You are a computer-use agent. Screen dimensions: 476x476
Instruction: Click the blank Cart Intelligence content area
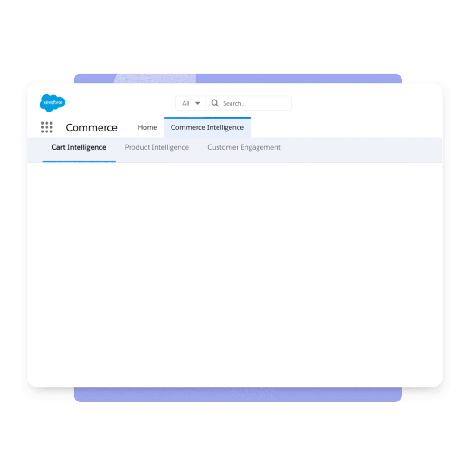tap(235, 273)
